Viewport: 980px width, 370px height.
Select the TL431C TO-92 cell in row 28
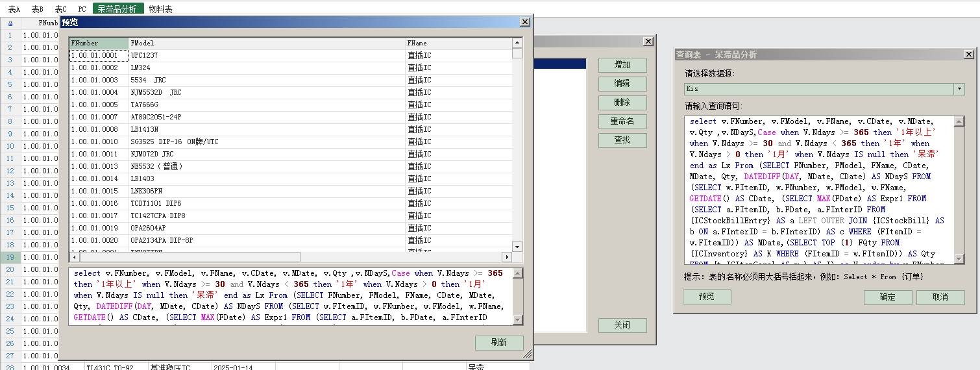[117, 367]
